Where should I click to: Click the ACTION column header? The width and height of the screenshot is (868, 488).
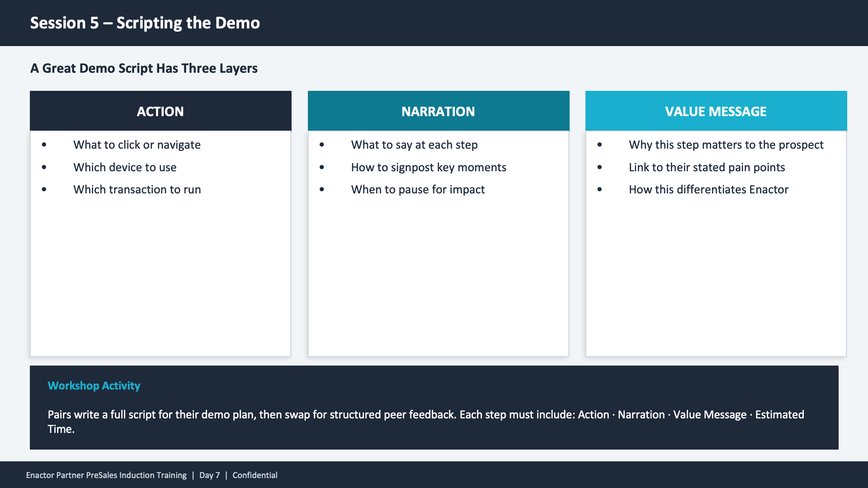coord(160,111)
